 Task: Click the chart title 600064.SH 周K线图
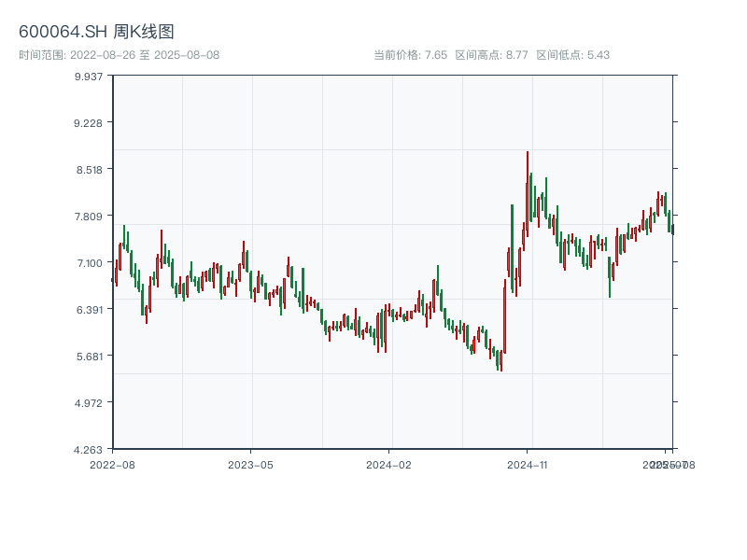(96, 32)
